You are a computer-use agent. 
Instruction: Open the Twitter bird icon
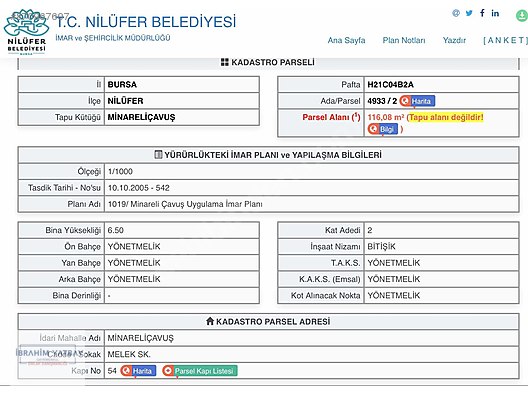click(x=469, y=13)
